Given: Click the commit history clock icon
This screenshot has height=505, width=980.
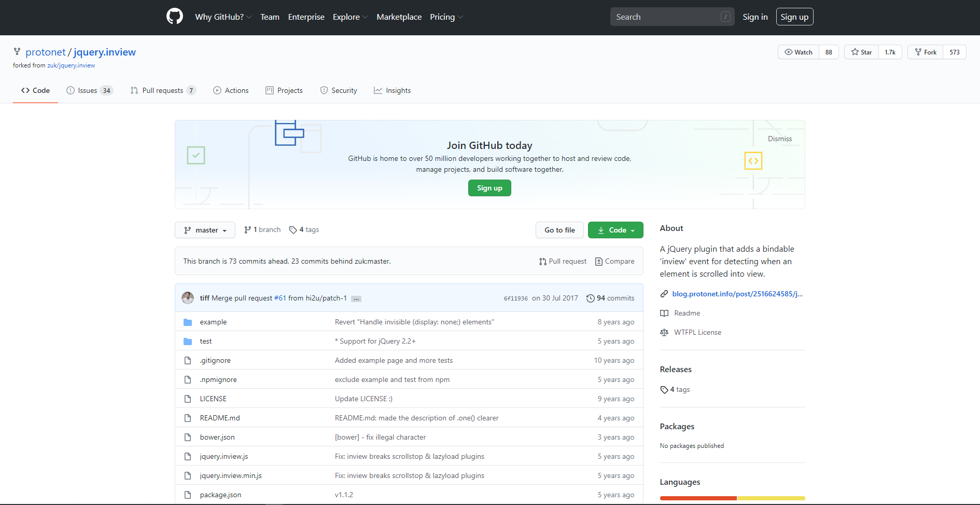Looking at the screenshot, I should 590,298.
